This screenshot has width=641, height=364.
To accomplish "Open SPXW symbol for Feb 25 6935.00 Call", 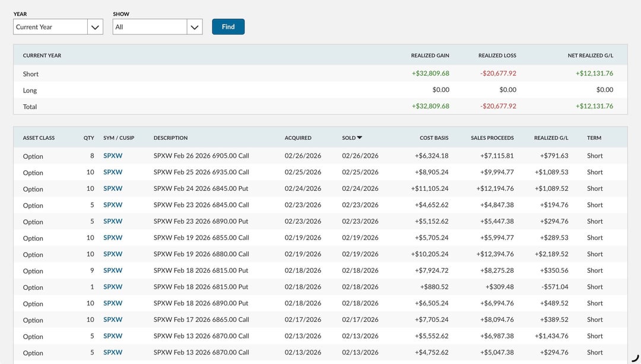I will coord(113,173).
